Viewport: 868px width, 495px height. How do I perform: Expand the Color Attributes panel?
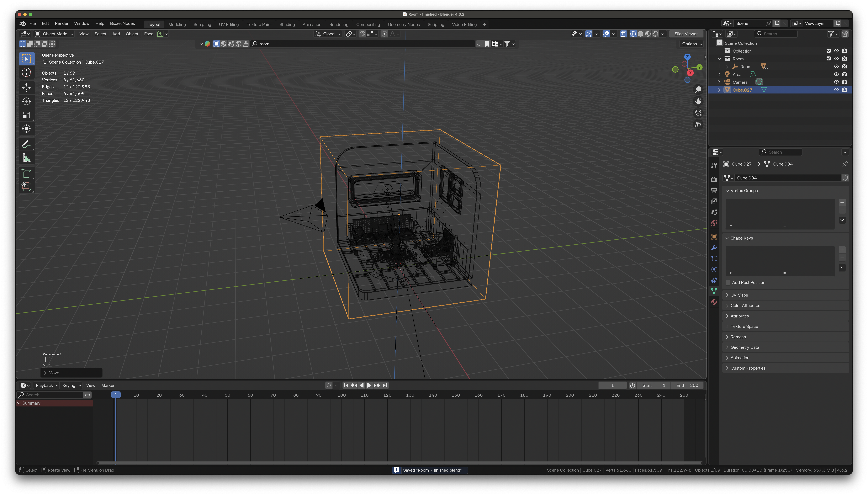tap(785, 306)
